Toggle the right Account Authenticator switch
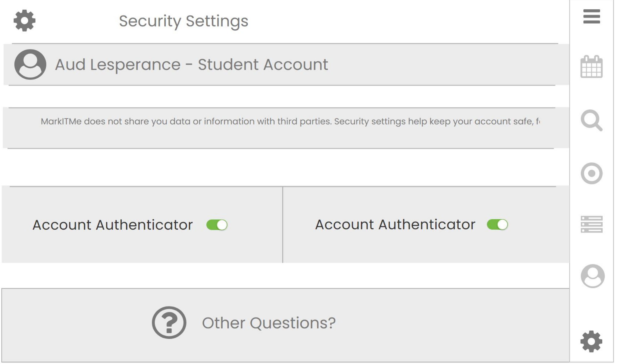Screen dimensions: 618x364 [x=497, y=224]
